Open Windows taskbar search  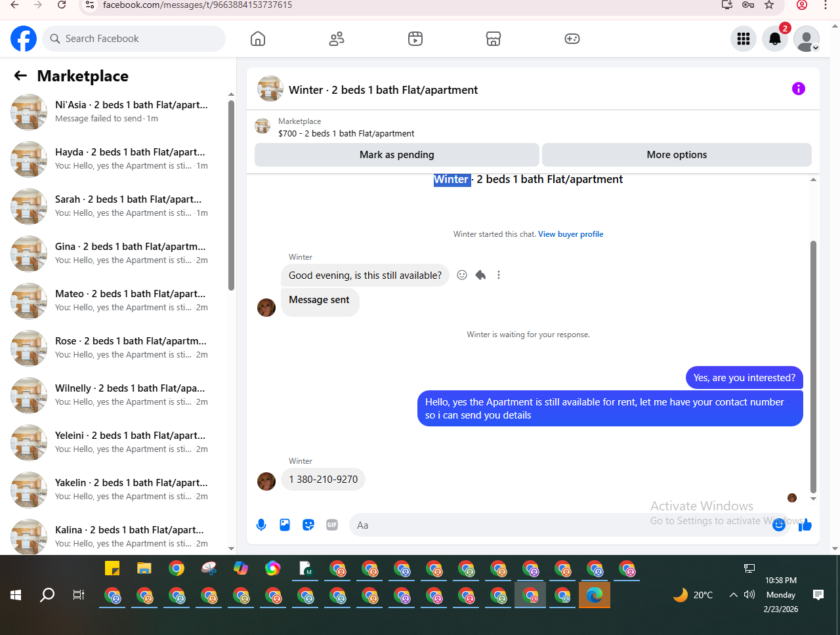[47, 595]
